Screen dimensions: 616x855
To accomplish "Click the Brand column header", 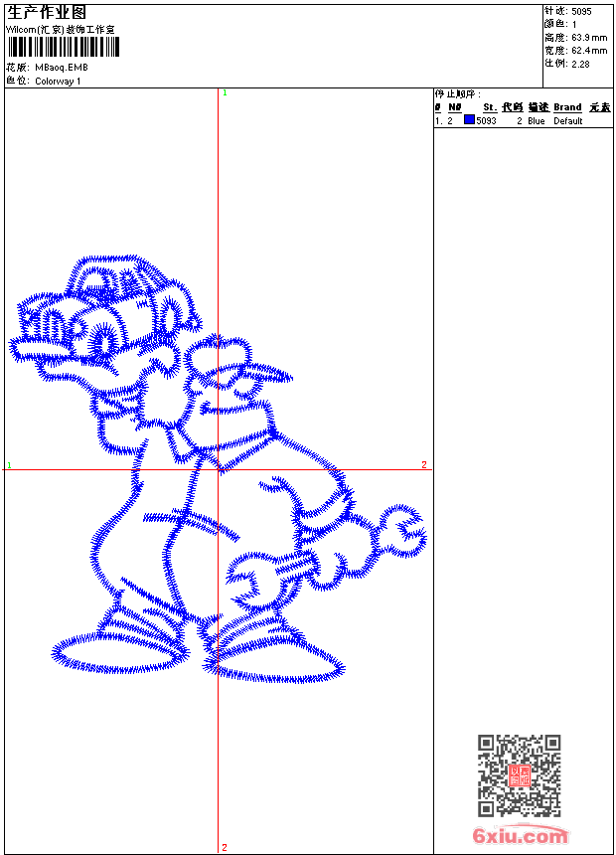I will coord(567,107).
